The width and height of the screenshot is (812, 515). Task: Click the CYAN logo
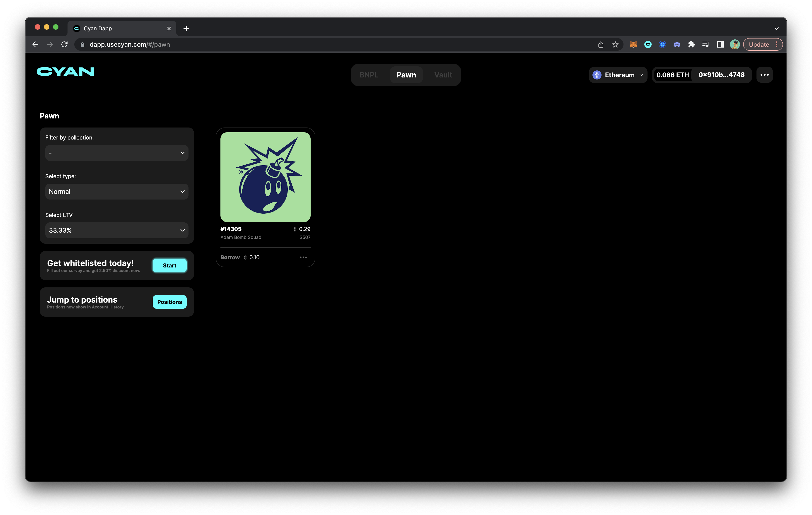click(x=65, y=72)
